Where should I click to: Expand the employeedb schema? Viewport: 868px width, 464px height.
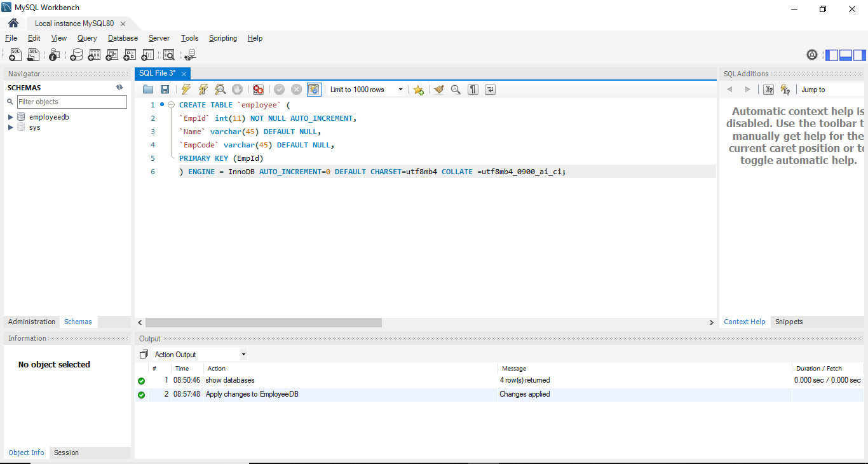coord(10,117)
